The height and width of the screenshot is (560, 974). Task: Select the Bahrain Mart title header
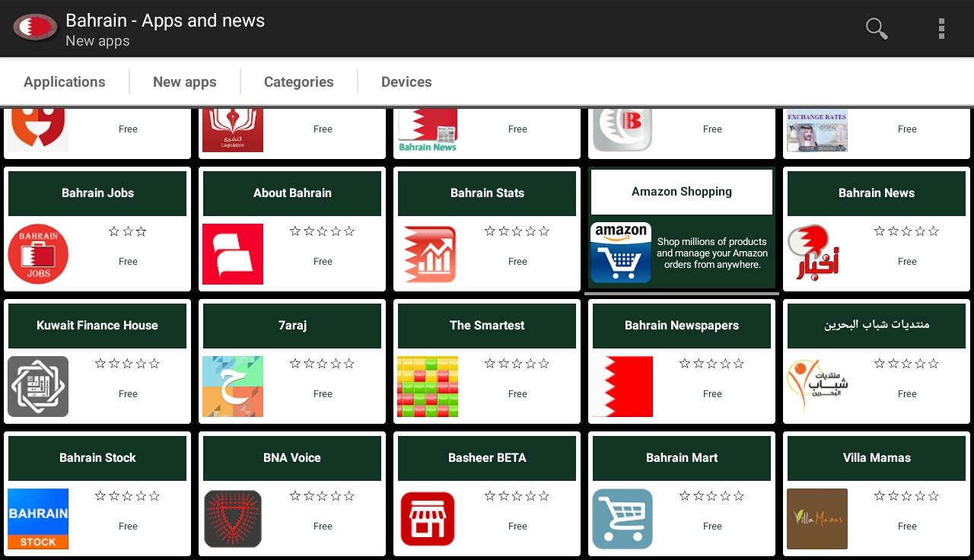[682, 458]
